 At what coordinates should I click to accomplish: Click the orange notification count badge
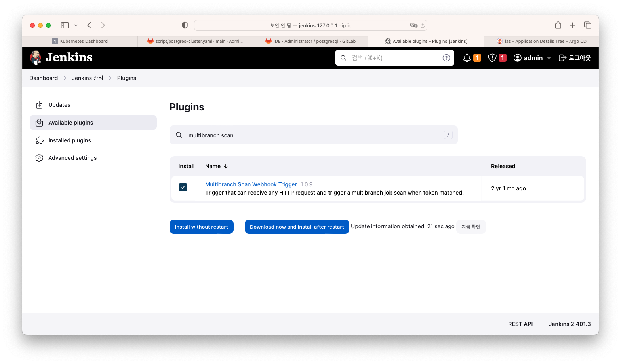pyautogui.click(x=477, y=58)
